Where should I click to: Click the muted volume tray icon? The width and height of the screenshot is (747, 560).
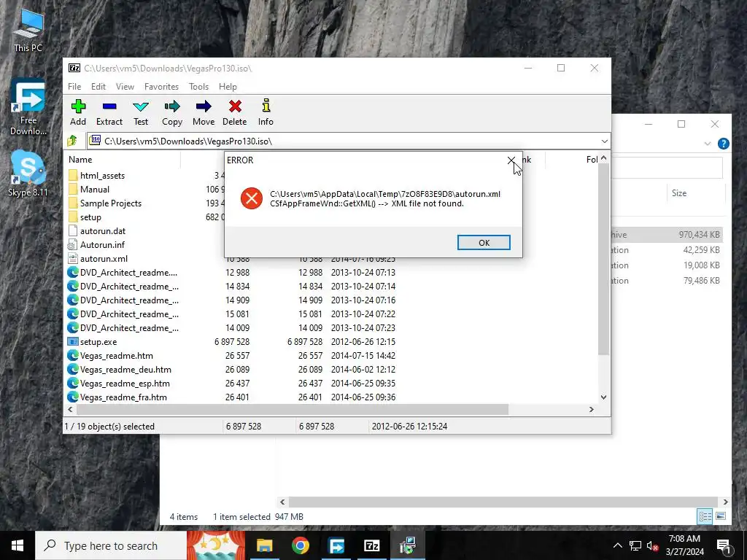tap(653, 545)
